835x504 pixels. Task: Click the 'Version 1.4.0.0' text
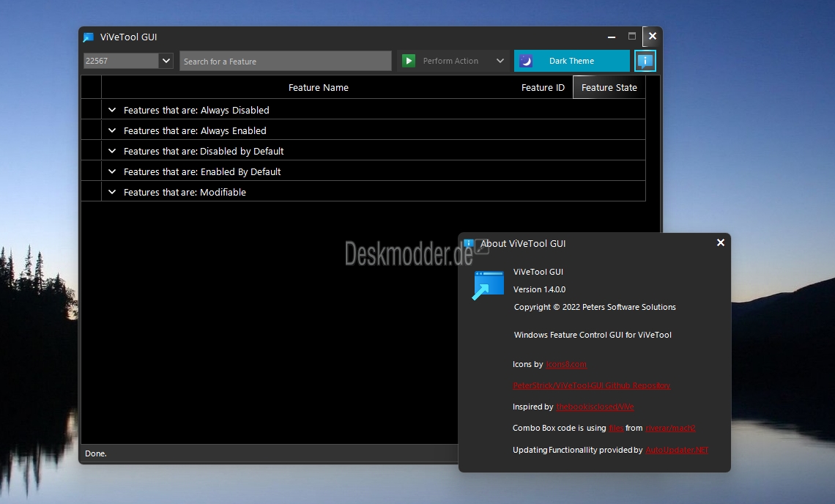pos(539,289)
